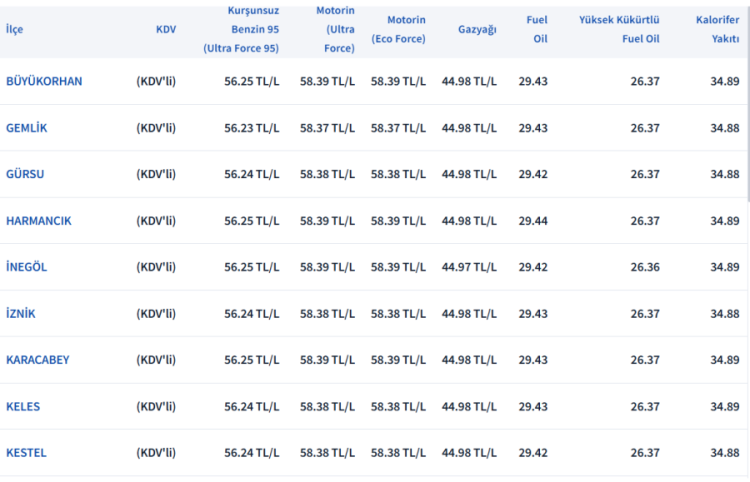Click the GEMLİK district link
This screenshot has height=482, width=750.
pyautogui.click(x=27, y=128)
